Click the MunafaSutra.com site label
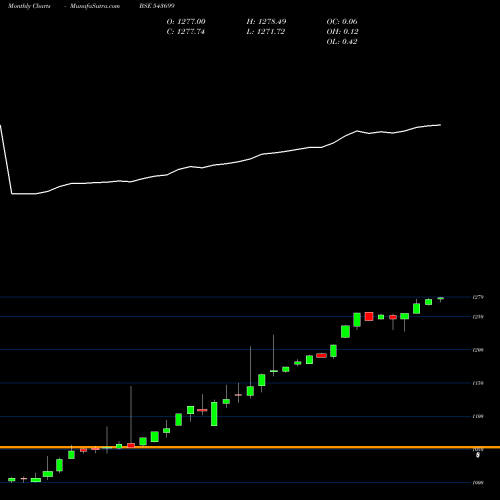Viewport: 500px width, 500px height. [95, 6]
